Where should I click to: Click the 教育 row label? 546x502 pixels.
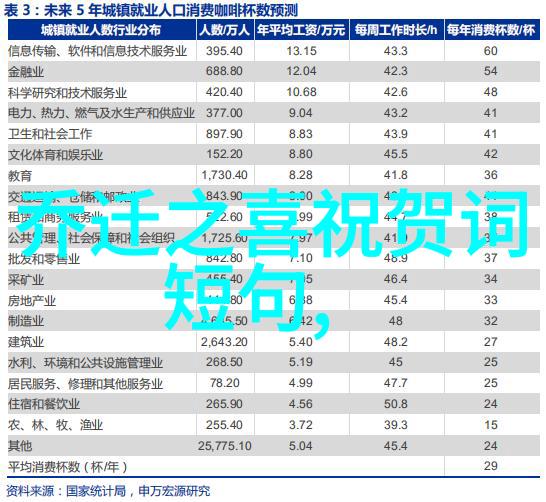pos(20,175)
